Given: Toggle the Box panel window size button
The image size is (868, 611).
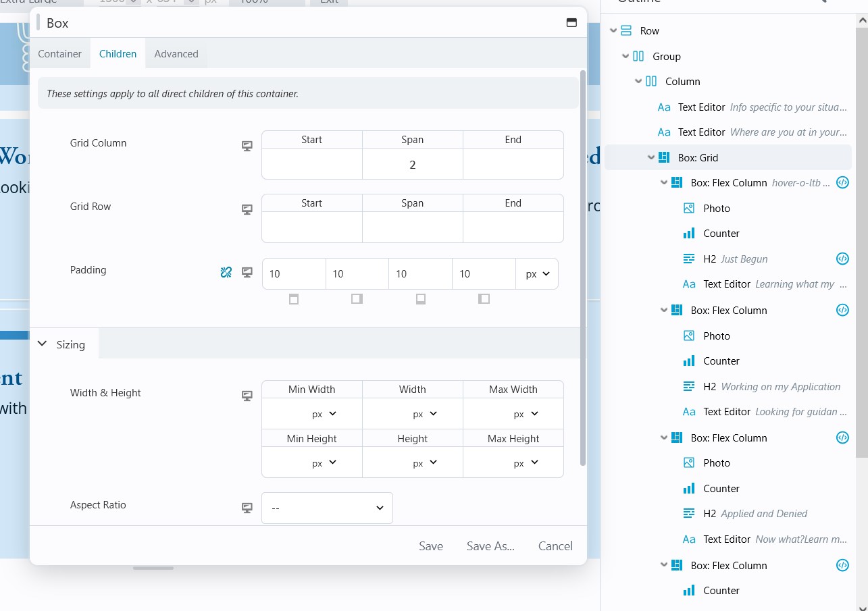Looking at the screenshot, I should point(571,23).
